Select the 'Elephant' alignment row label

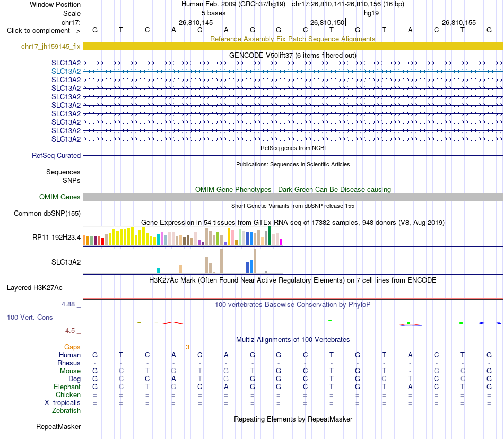click(67, 387)
